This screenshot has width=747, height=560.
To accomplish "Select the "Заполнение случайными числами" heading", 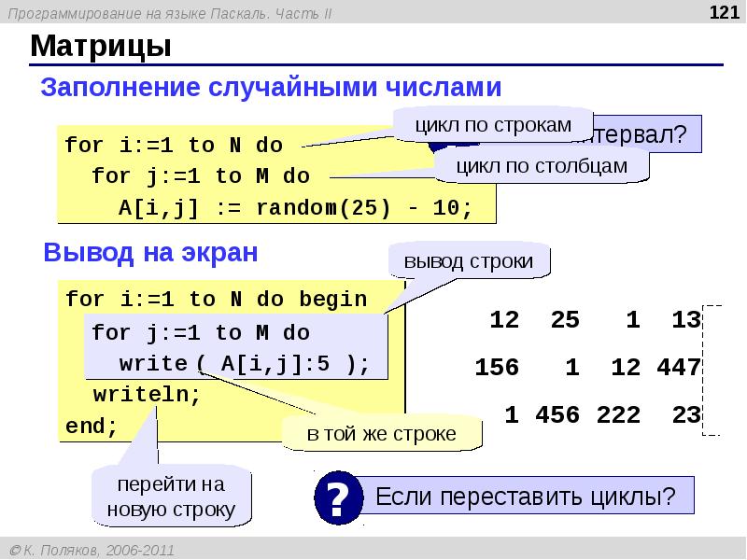I will click(271, 88).
